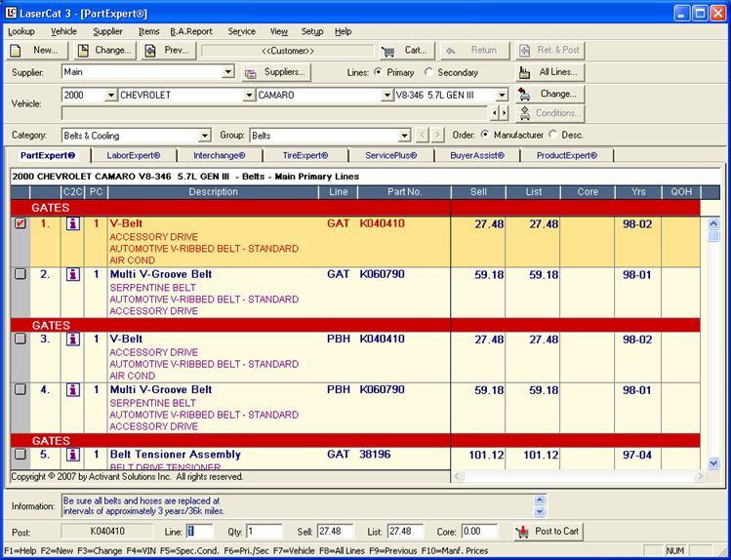Choose the Desc. order radio button
This screenshot has width=731, height=560.
(x=554, y=136)
